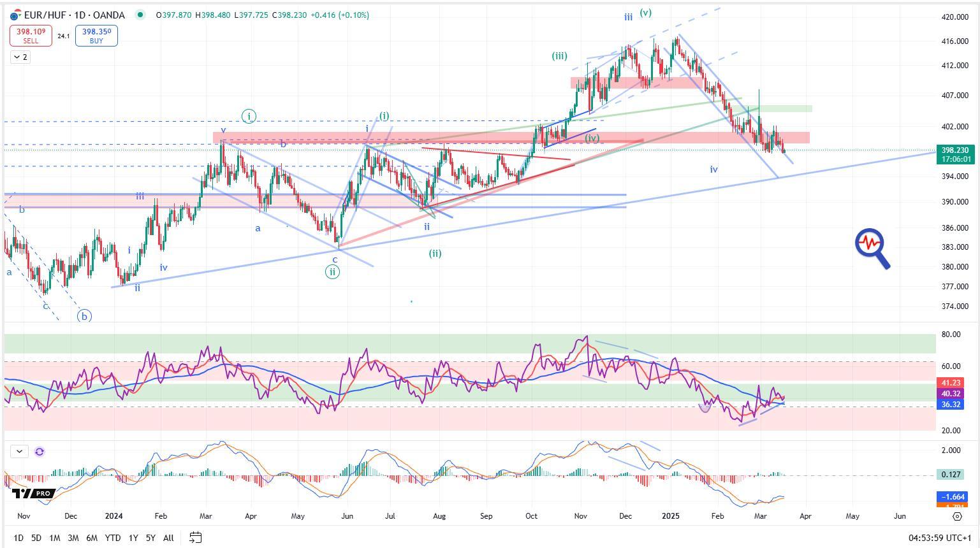Click the purple refresh icon in MACD pane
The width and height of the screenshot is (980, 548).
[40, 452]
